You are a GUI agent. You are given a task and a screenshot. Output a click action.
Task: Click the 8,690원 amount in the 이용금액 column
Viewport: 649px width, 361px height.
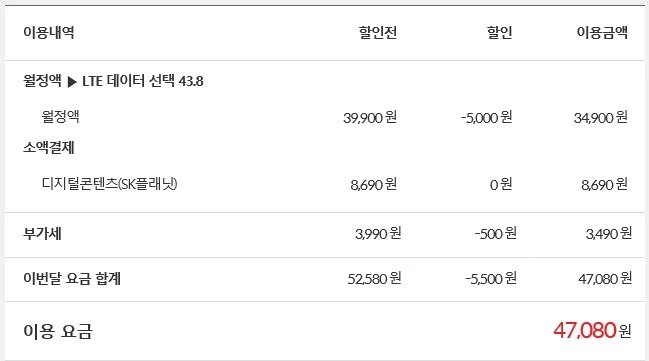click(604, 184)
